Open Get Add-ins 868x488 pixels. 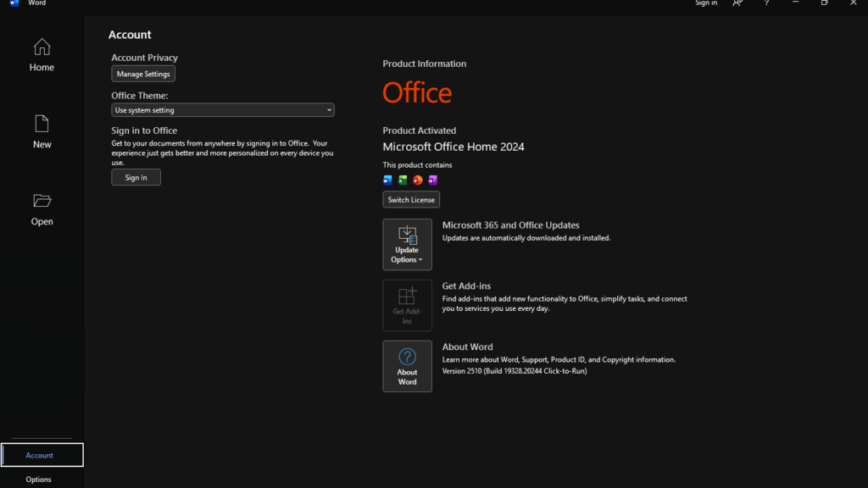(407, 305)
